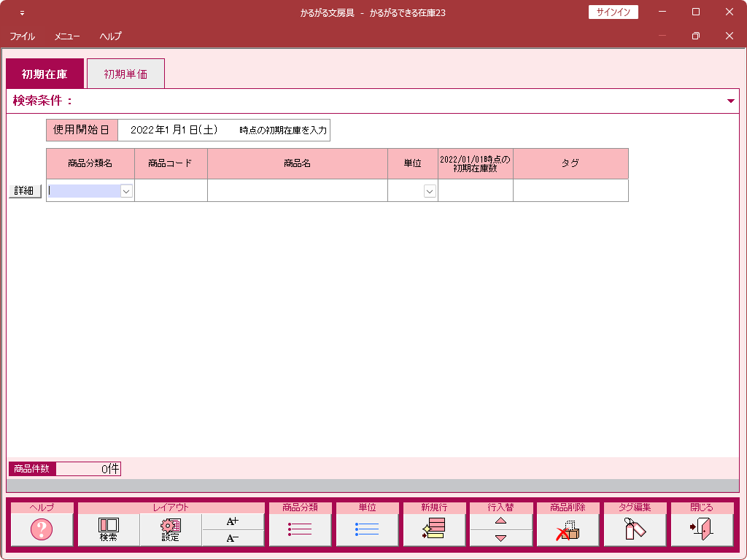747x560 pixels.
Task: Click the タグ column header
Action: (570, 163)
